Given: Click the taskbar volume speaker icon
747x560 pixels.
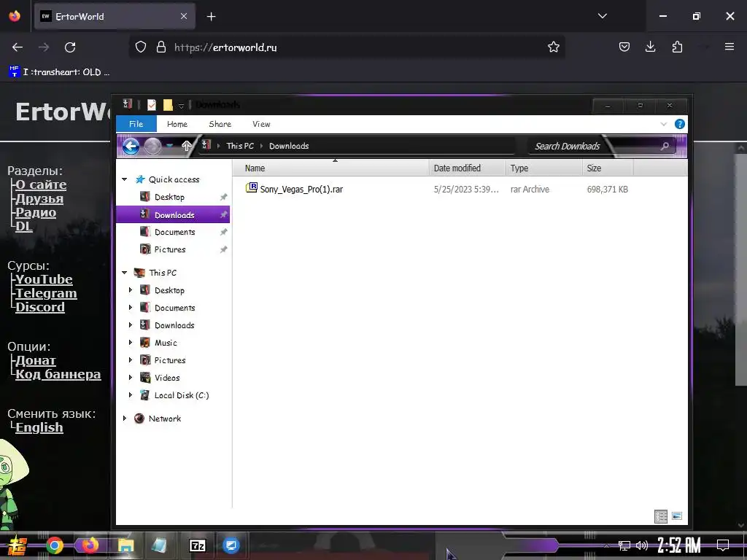Looking at the screenshot, I should [x=642, y=545].
